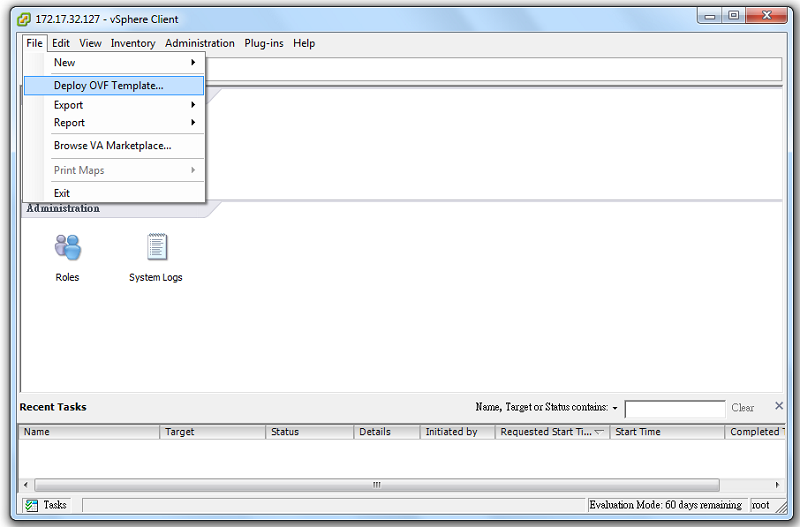Open the filter criteria dropdown arrow
The width and height of the screenshot is (800, 527).
615,408
